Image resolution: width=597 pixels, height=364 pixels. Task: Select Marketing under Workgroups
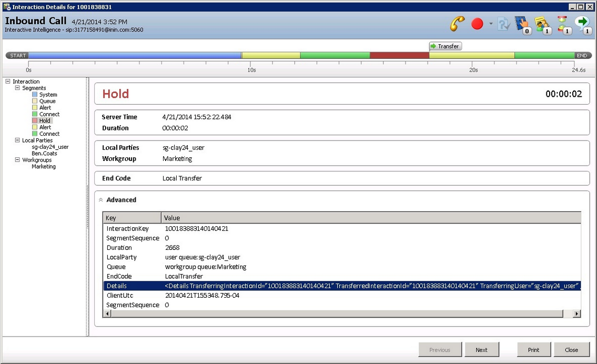point(44,167)
